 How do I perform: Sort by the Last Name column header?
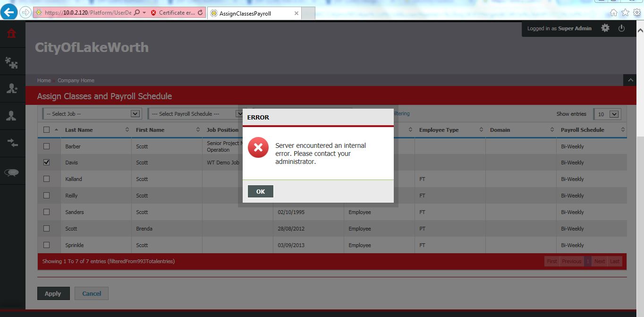(x=79, y=130)
